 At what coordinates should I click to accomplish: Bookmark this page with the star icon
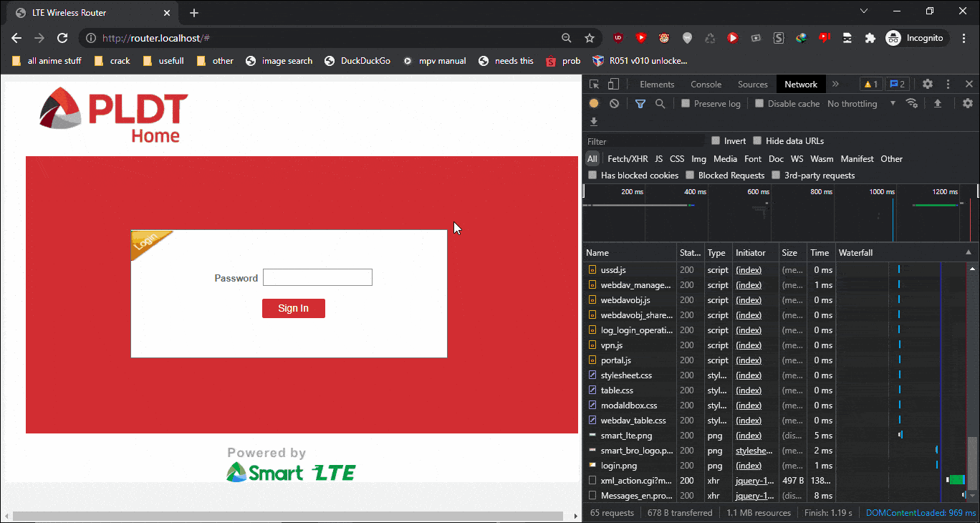590,38
